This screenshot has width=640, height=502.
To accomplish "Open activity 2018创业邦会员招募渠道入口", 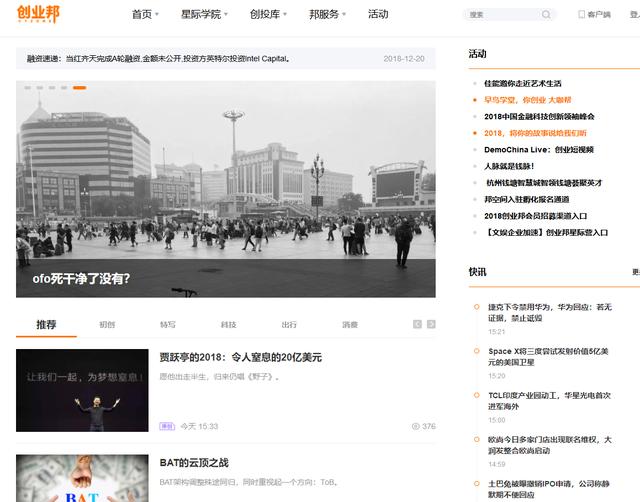I will click(536, 216).
